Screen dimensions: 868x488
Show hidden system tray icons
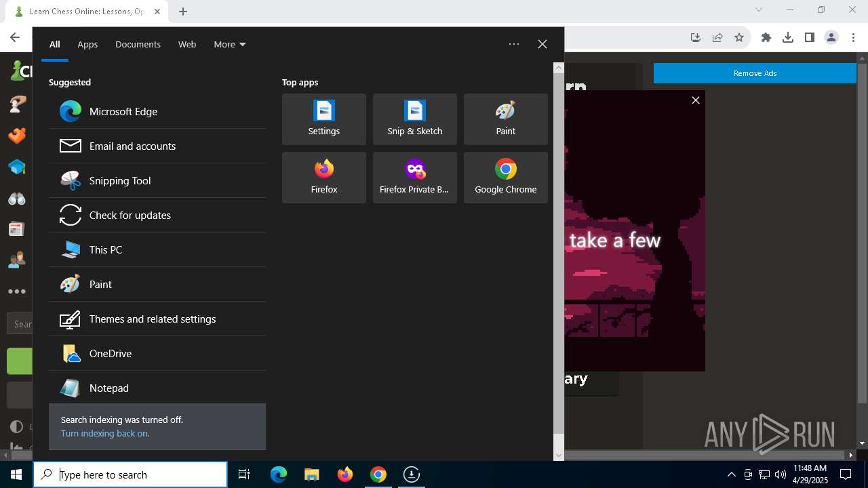click(x=731, y=474)
